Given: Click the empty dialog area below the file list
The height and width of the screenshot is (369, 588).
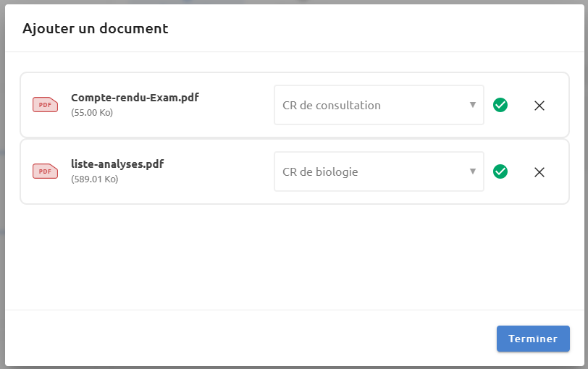Looking at the screenshot, I should [x=295, y=257].
